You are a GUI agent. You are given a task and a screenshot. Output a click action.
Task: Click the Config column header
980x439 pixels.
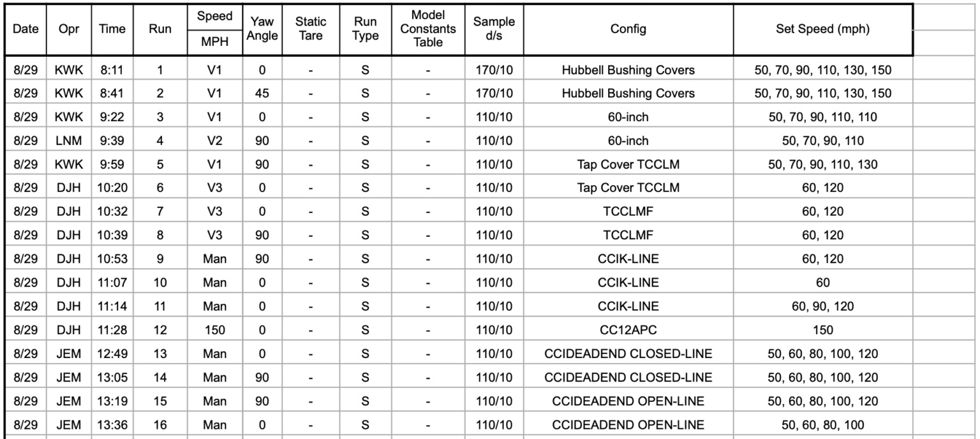(628, 29)
